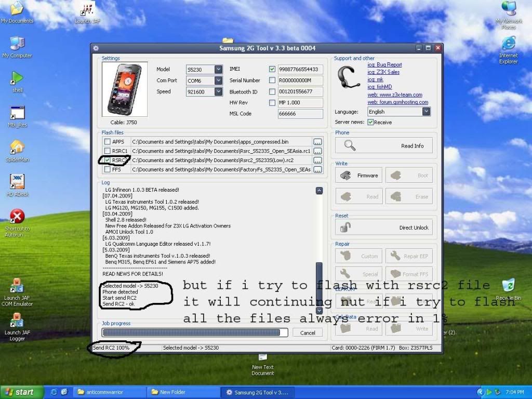Click the Serial Number input field
532x399 pixels.
(x=300, y=81)
